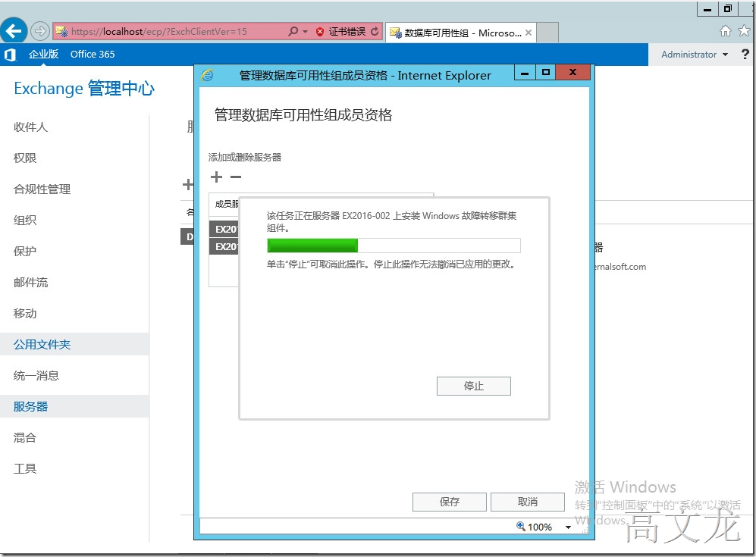The height and width of the screenshot is (557, 756).
Task: Click the Internet Explorer icon in dialog title
Action: [207, 75]
